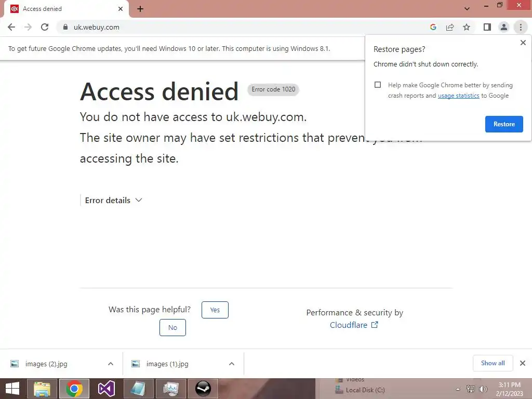Open downloaded images (2).jpg
This screenshot has width=532, height=399.
pos(46,364)
